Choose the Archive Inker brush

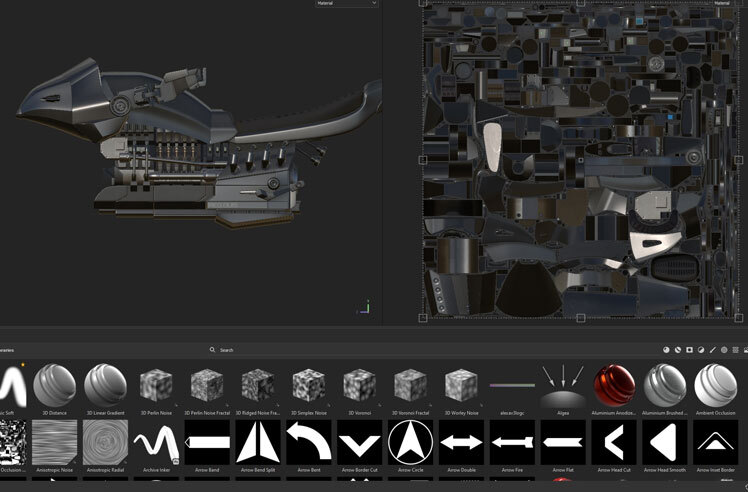click(156, 442)
